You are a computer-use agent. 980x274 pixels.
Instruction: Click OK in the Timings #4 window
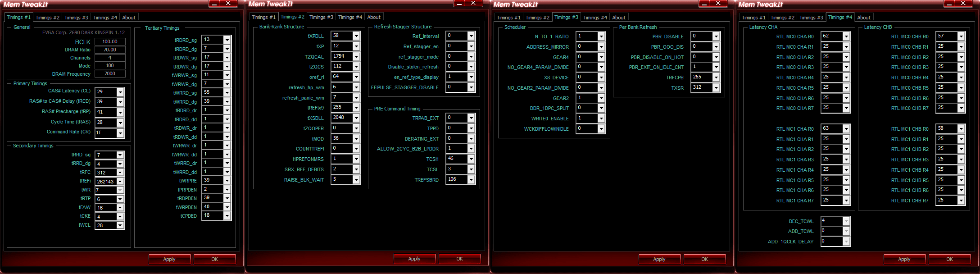[950, 259]
